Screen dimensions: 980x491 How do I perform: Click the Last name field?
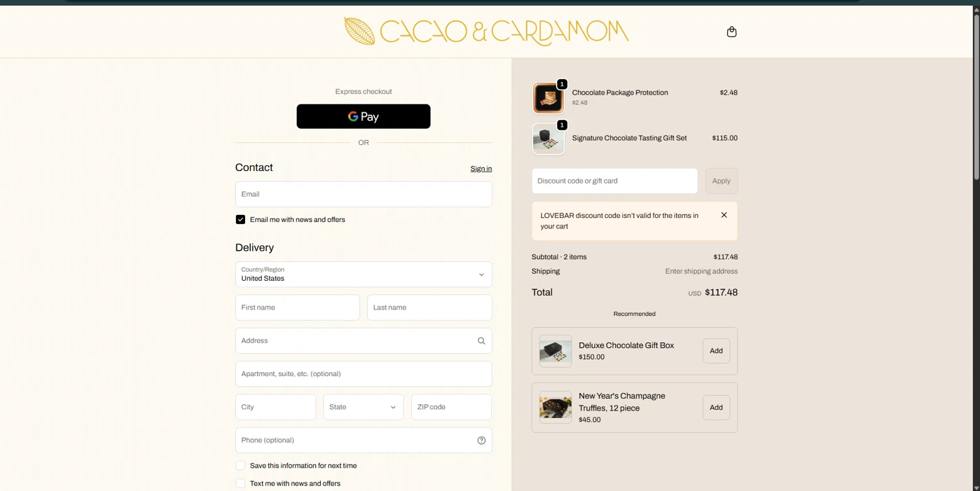pos(429,308)
